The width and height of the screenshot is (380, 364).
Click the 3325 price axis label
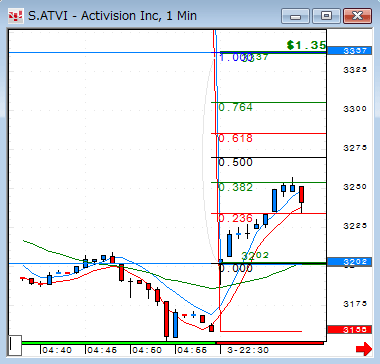pos(355,70)
